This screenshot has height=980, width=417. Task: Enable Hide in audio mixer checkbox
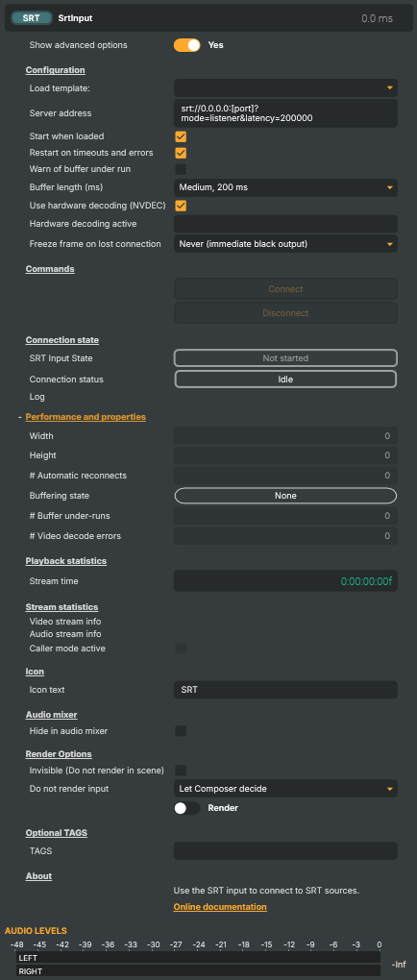pyautogui.click(x=181, y=730)
